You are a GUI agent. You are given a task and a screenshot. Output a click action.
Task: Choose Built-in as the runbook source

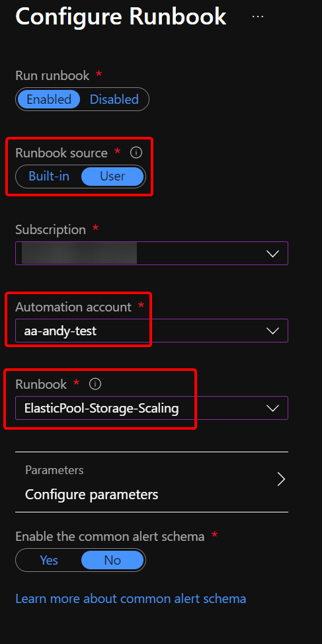tap(49, 177)
